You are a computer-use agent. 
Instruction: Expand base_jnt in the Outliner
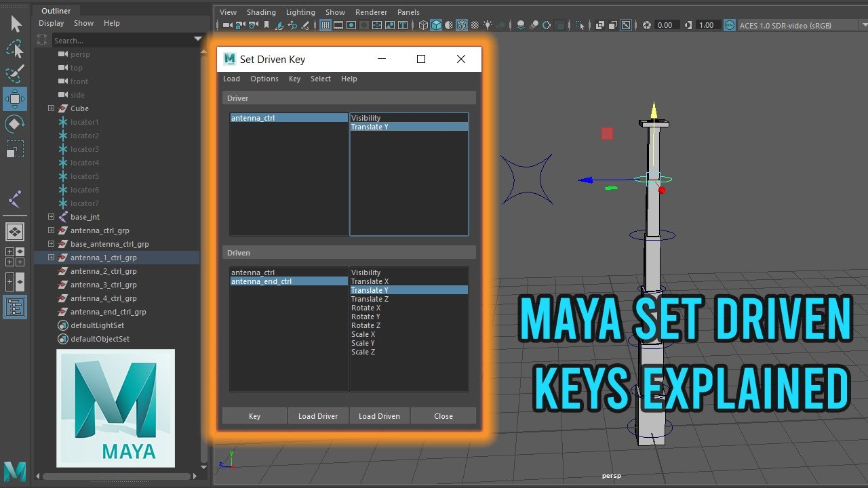51,217
